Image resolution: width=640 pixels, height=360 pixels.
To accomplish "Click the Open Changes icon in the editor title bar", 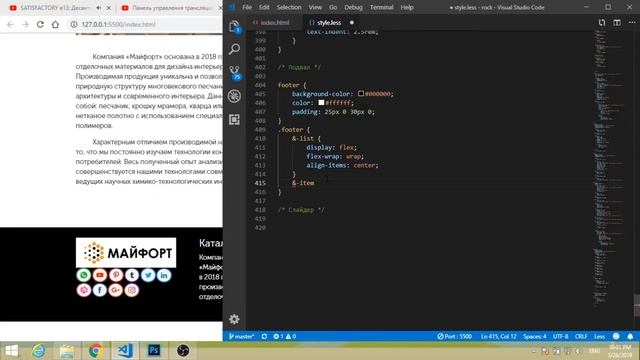I will pos(602,23).
